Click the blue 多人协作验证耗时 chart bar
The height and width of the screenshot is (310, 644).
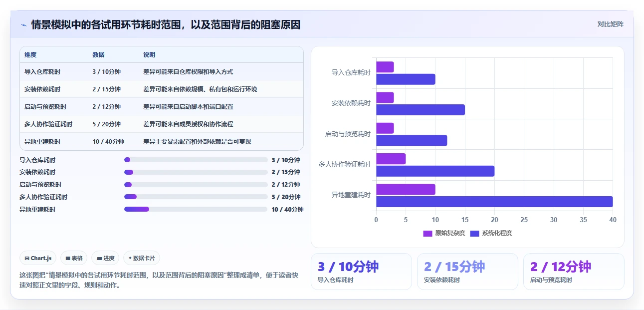435,171
